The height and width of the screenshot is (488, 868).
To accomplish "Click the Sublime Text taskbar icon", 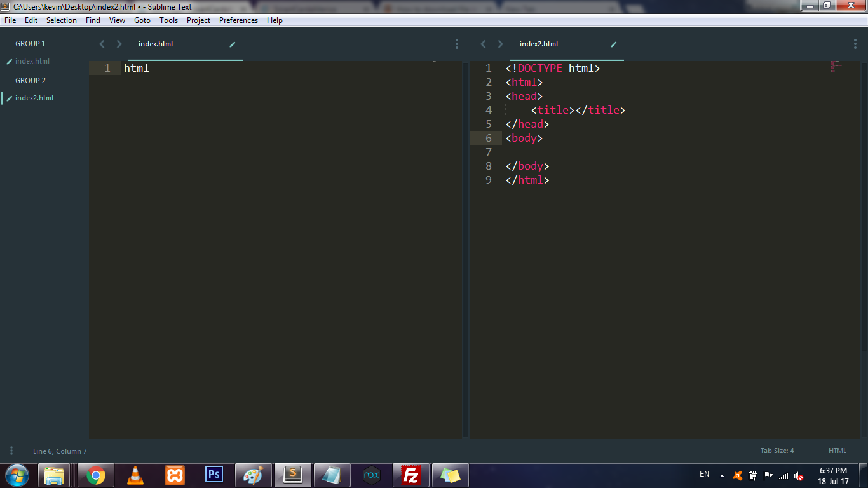I will click(292, 475).
